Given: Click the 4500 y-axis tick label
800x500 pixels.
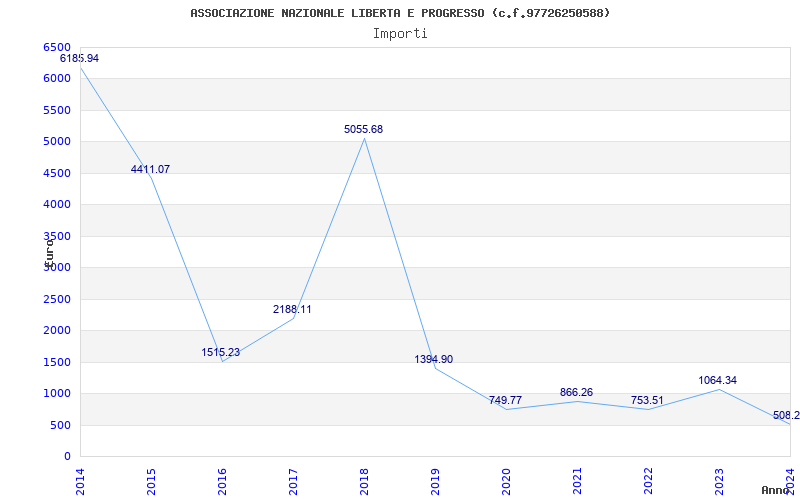Looking at the screenshot, I should pyautogui.click(x=57, y=173).
